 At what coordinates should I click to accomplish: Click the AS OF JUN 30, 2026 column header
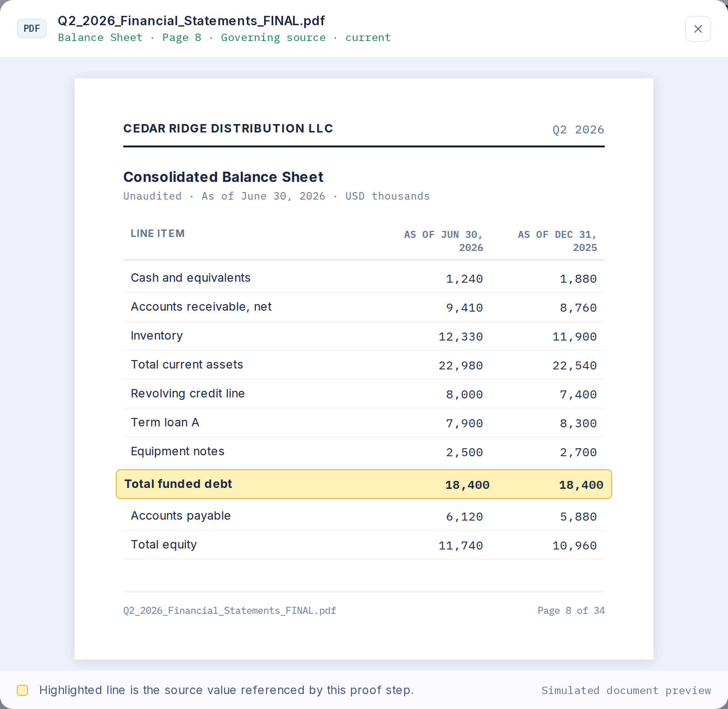[x=443, y=241]
